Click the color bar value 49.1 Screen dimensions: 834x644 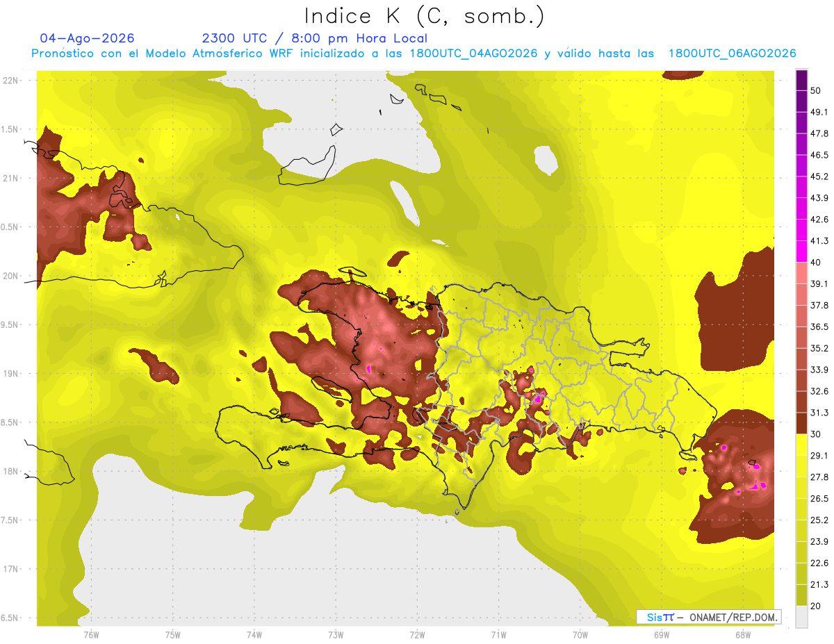pyautogui.click(x=819, y=113)
